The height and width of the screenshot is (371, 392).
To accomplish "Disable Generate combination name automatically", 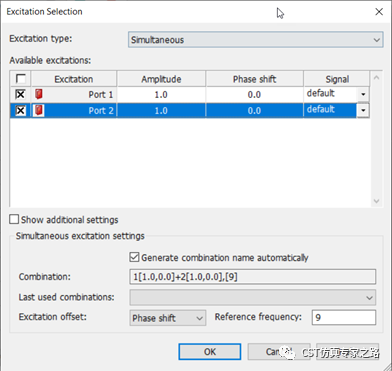I will tap(134, 257).
